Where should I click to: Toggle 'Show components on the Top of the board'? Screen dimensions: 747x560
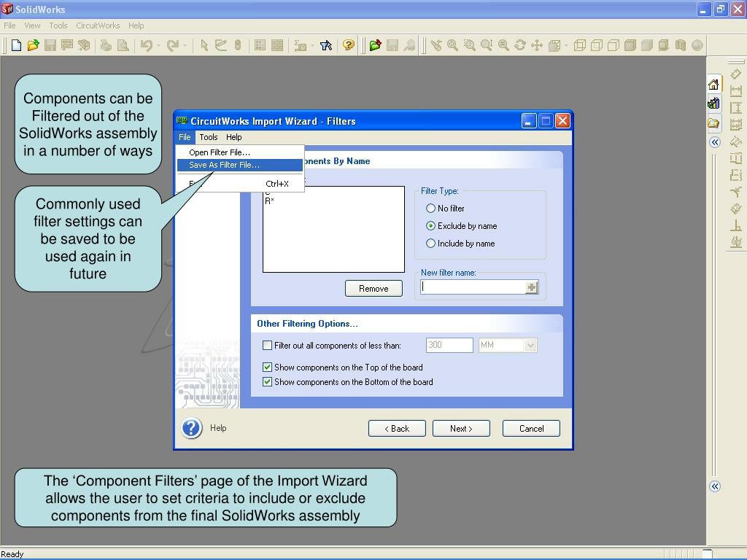267,367
